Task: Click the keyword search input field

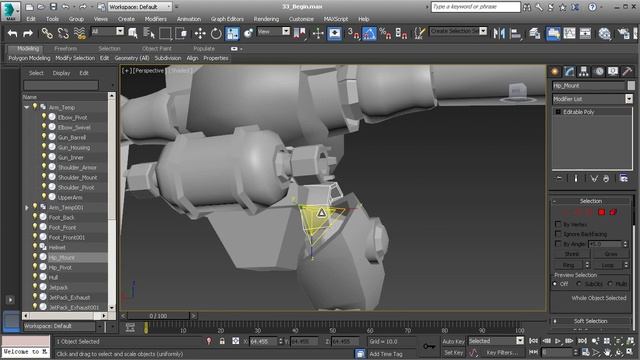Action: 476,7
